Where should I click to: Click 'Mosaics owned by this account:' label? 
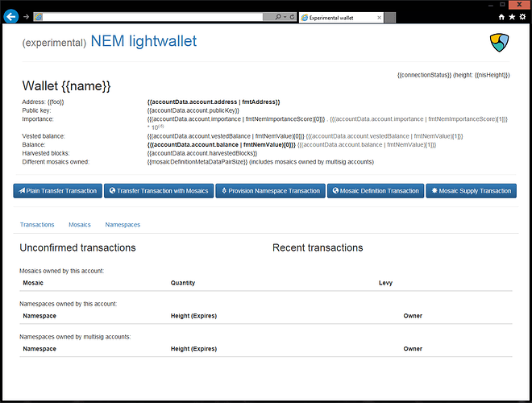click(x=62, y=271)
